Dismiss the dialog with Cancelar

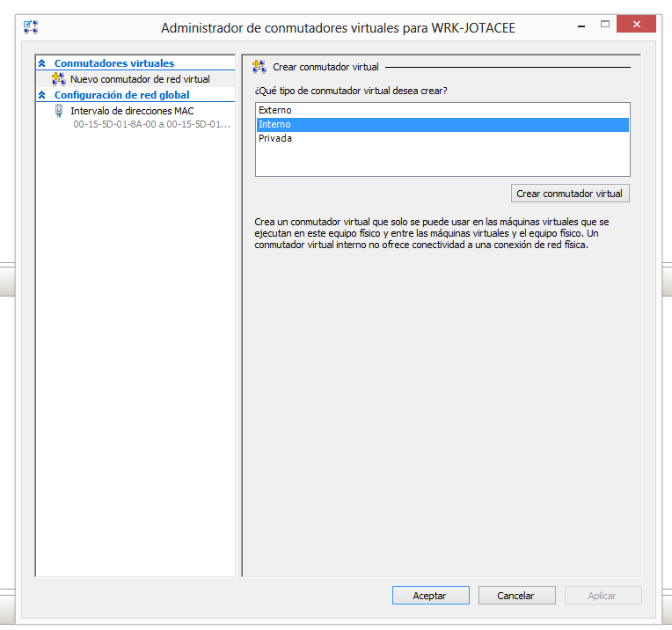pyautogui.click(x=515, y=596)
